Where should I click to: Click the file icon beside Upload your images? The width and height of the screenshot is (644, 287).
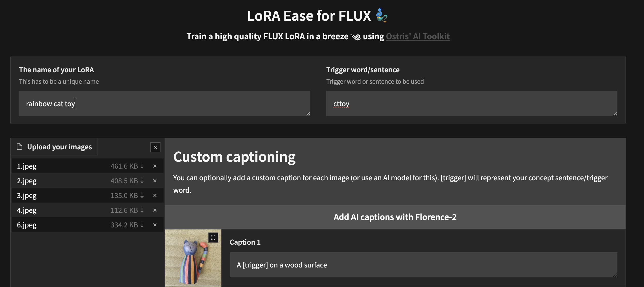point(19,147)
